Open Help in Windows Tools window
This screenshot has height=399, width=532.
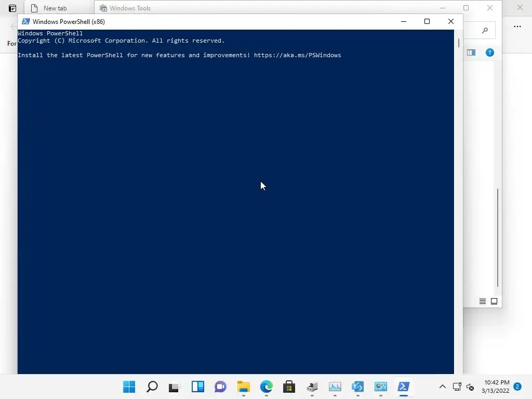click(x=489, y=52)
